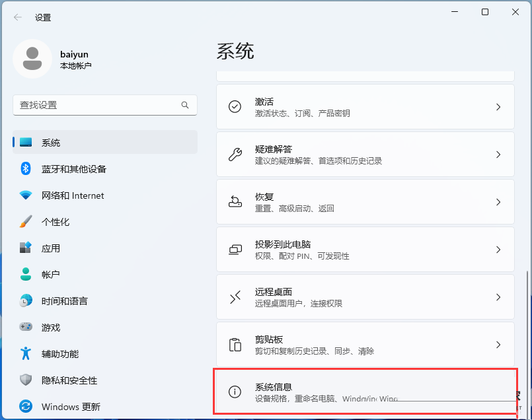This screenshot has height=420, width=532.
Task: Click the 剪贴板 clipboard icon
Action: pyautogui.click(x=235, y=344)
